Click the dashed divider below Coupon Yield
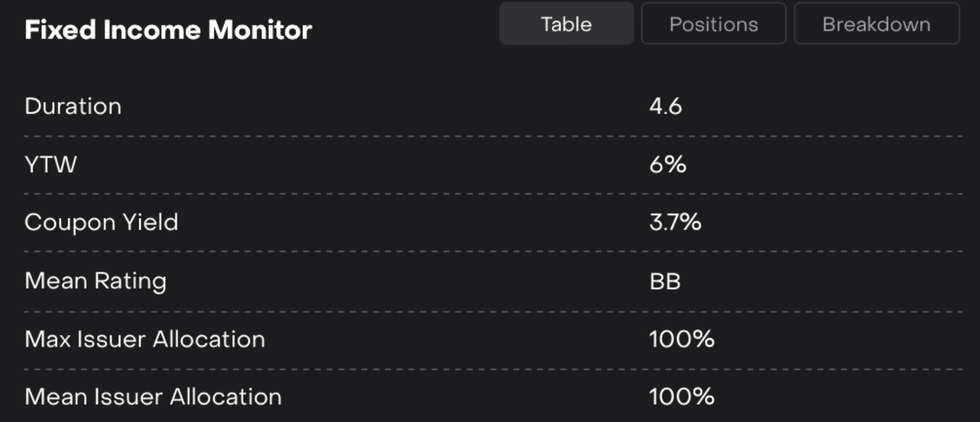This screenshot has height=422, width=980. (x=493, y=251)
